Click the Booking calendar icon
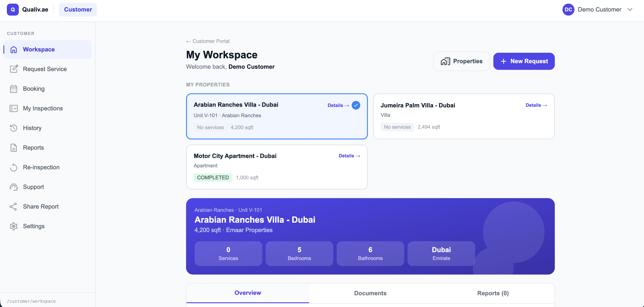This screenshot has height=307, width=644. point(13,89)
